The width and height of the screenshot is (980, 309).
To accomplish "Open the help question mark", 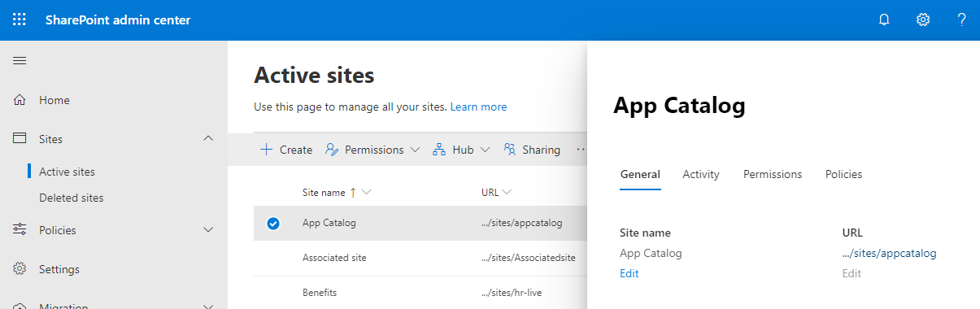I will (961, 20).
